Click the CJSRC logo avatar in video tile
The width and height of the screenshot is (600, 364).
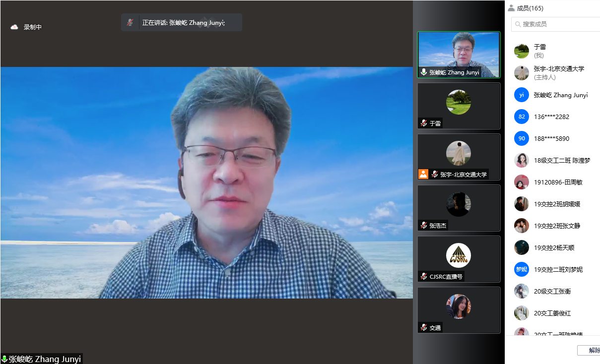pyautogui.click(x=458, y=255)
